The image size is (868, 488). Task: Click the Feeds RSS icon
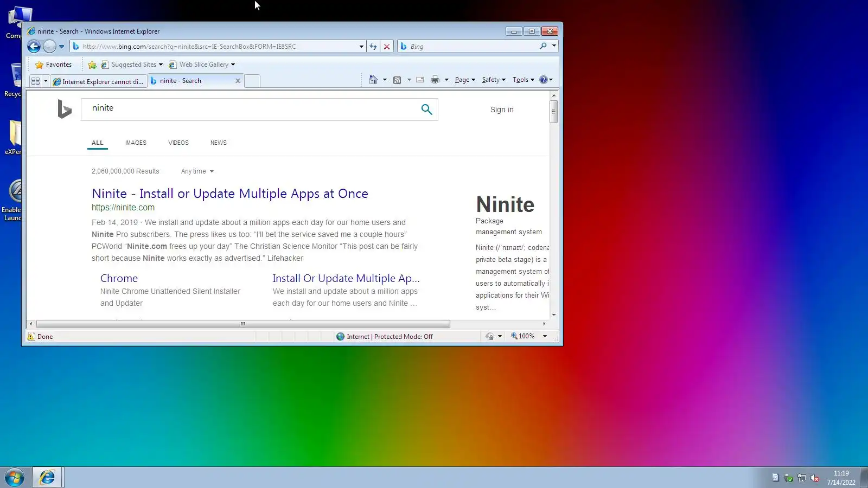[397, 80]
